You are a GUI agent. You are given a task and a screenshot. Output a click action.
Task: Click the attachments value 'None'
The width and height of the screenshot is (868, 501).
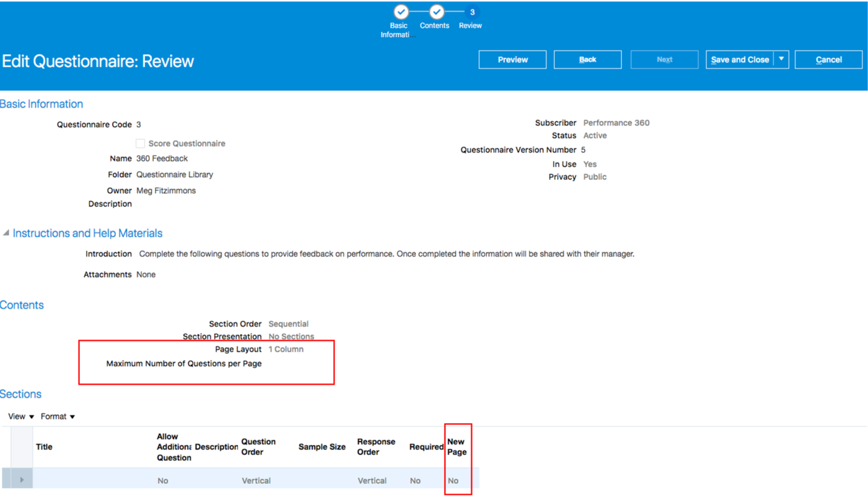point(146,274)
